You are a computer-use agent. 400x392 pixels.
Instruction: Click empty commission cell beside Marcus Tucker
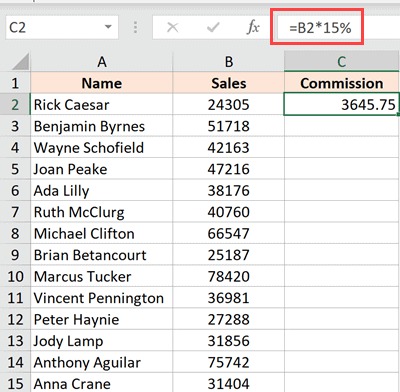[x=342, y=276]
